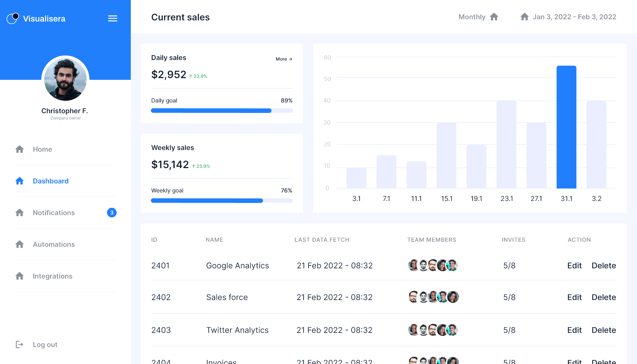Click the log out icon at bottom left
Viewport: 637px width, 364px height.
[x=20, y=344]
